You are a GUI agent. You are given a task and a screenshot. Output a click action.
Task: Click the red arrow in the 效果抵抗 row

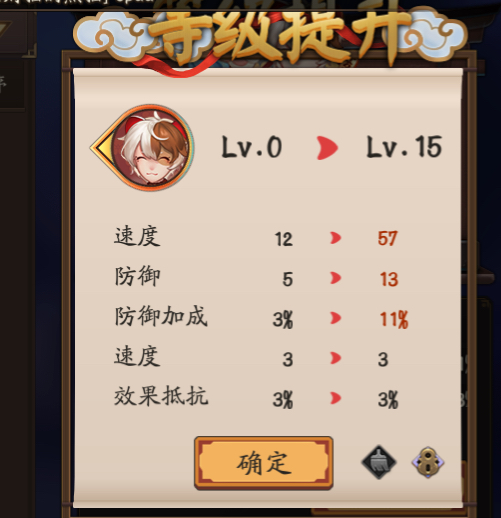pos(335,398)
